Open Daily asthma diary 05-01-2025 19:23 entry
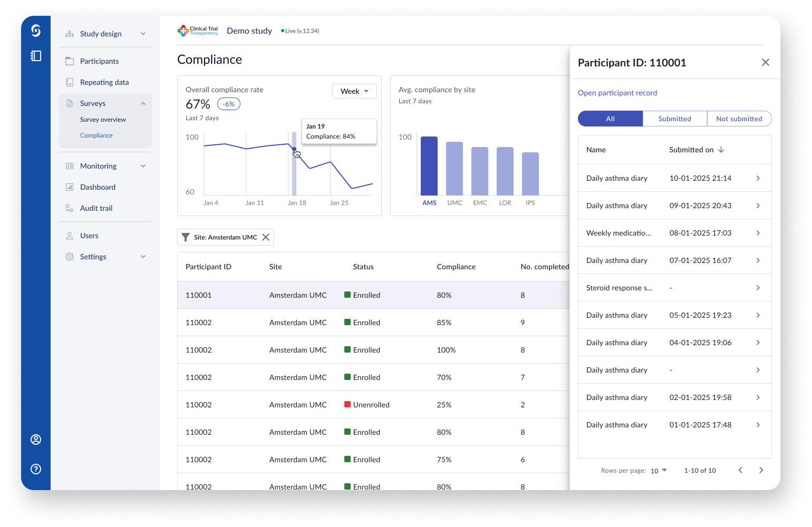 (x=675, y=315)
